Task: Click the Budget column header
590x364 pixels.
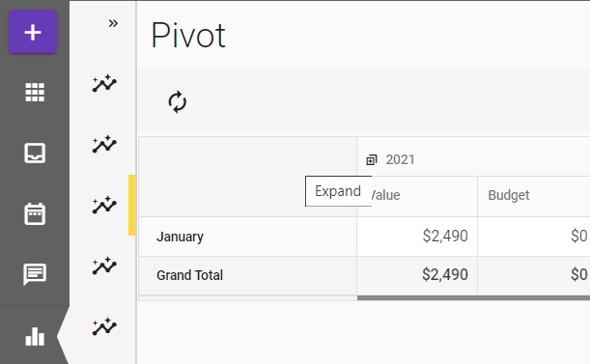Action: pyautogui.click(x=508, y=195)
